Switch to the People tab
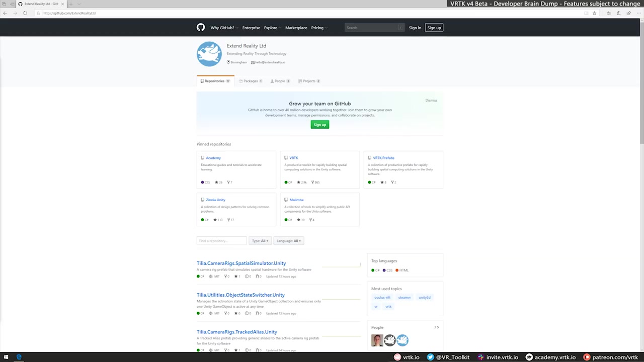Screen dimensions: 644x362 coord(279,81)
